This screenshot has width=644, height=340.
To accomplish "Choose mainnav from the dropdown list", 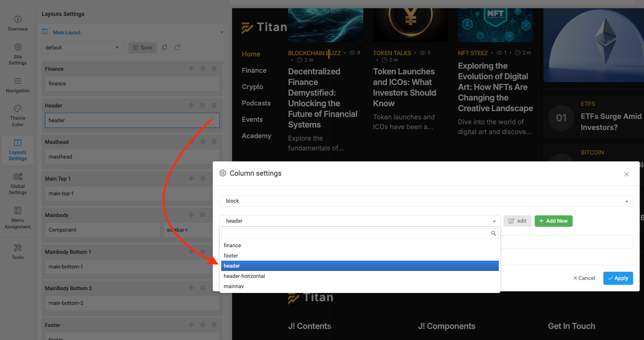I will pyautogui.click(x=360, y=286).
